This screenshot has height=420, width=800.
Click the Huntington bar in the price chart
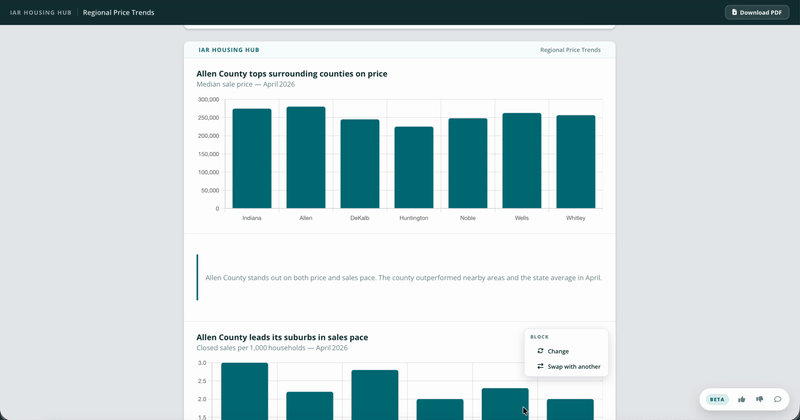(x=414, y=167)
